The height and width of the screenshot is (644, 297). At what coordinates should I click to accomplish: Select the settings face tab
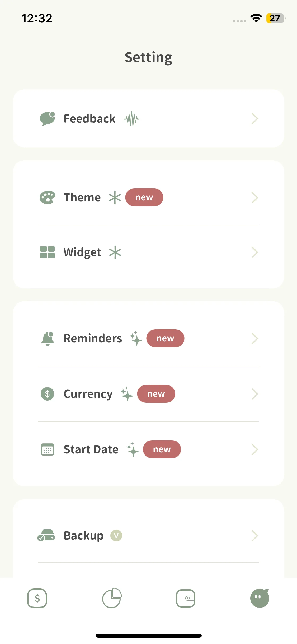pos(260,598)
